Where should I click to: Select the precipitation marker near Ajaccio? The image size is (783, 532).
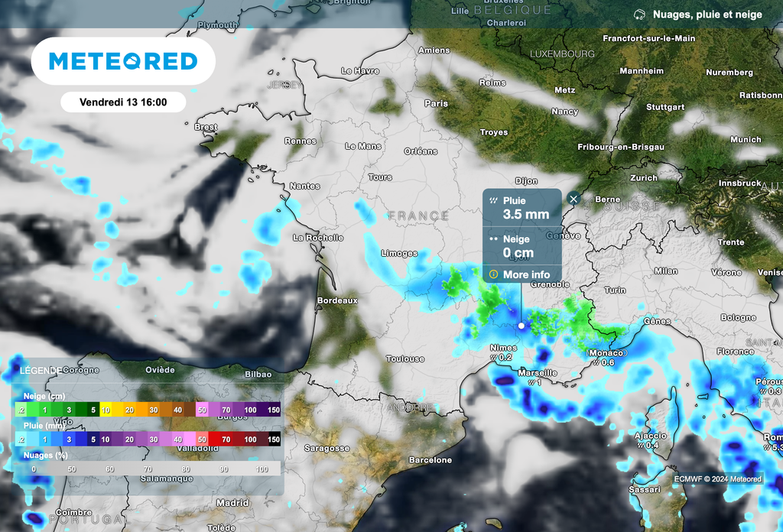(x=641, y=446)
